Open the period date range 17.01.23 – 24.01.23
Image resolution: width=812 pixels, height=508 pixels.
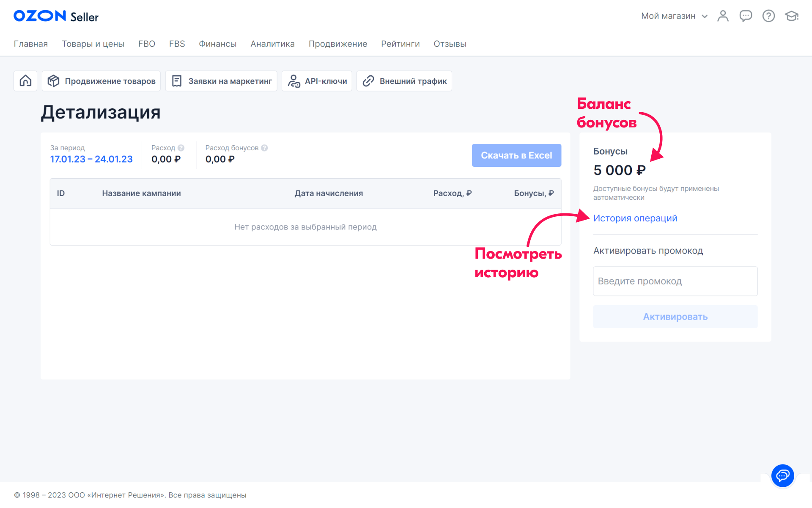click(x=91, y=159)
